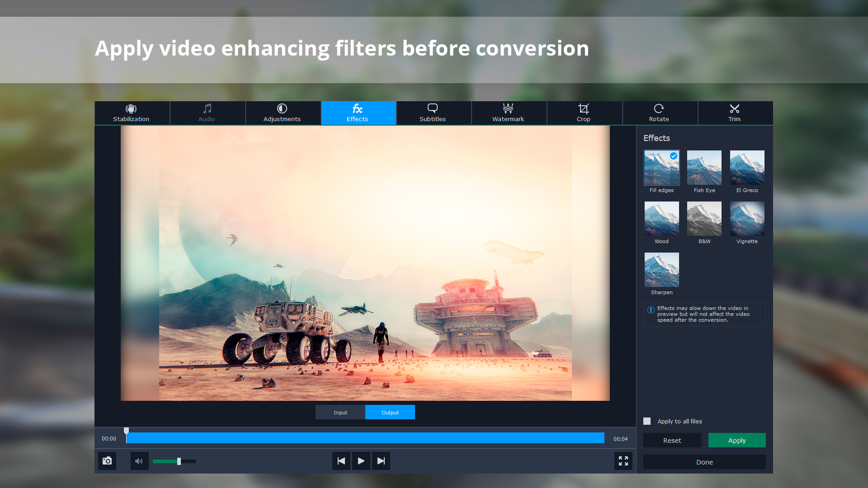This screenshot has height=488, width=868.
Task: Mute audio via the speaker icon
Action: [x=139, y=461]
